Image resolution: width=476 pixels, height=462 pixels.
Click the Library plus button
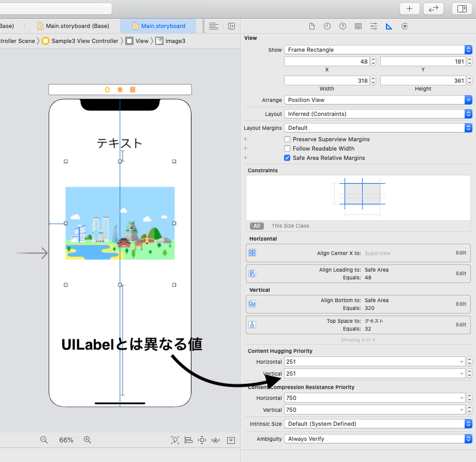click(x=410, y=9)
